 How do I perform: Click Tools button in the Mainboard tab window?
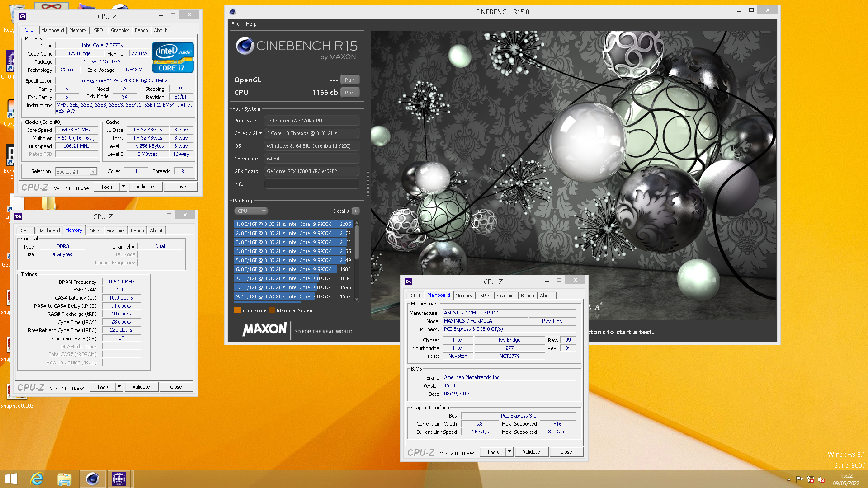point(493,452)
